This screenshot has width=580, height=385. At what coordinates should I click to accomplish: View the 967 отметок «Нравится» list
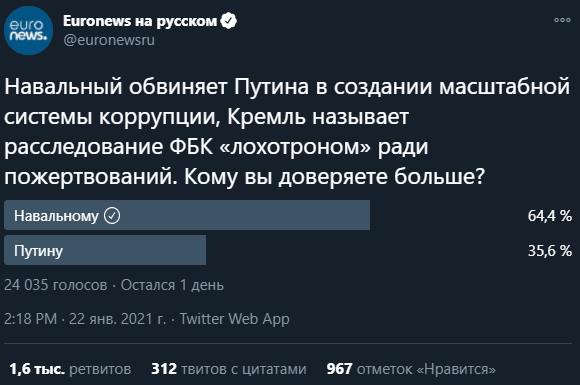coord(411,369)
